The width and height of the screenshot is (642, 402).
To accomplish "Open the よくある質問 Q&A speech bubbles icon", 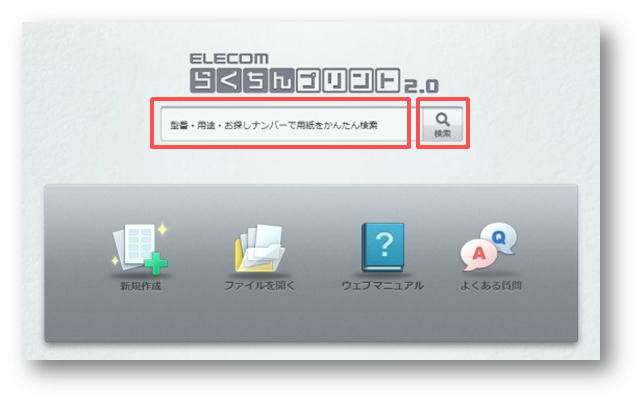I will coord(489,247).
